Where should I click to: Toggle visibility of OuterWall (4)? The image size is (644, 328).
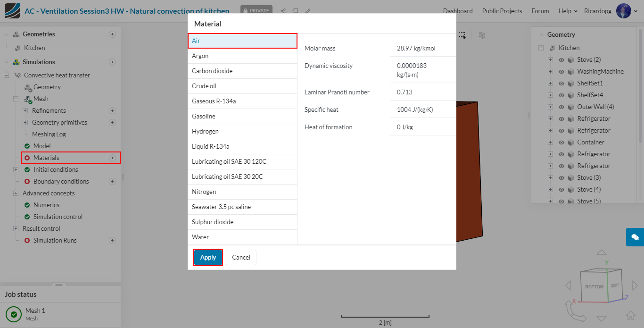click(x=561, y=107)
